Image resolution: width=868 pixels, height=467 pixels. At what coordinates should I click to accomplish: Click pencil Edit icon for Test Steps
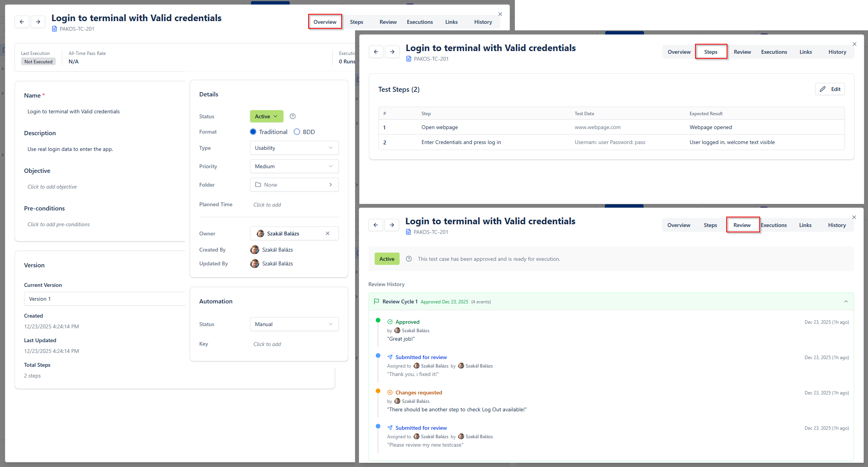pyautogui.click(x=823, y=89)
